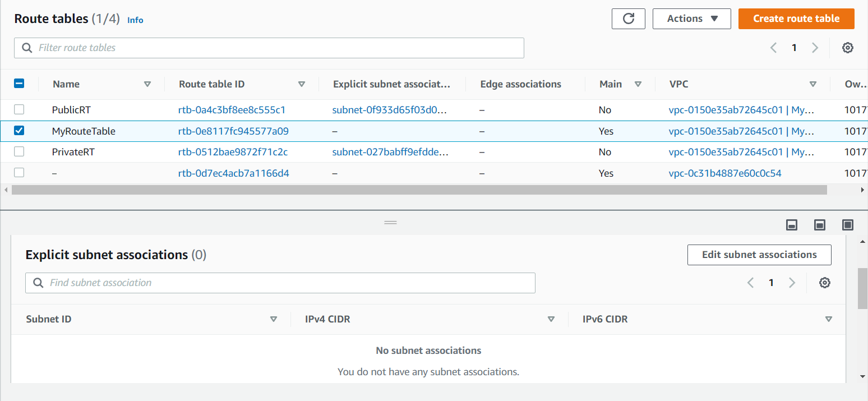Refresh the route tables list

pos(629,19)
